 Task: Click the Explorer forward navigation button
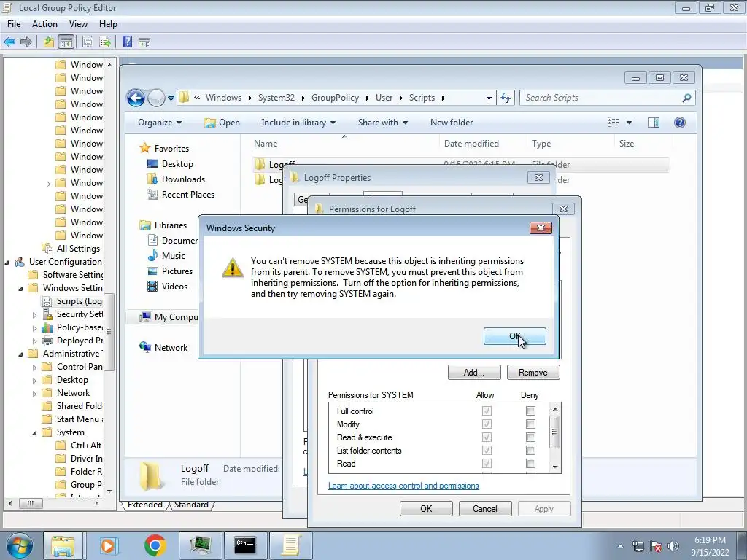click(x=156, y=98)
